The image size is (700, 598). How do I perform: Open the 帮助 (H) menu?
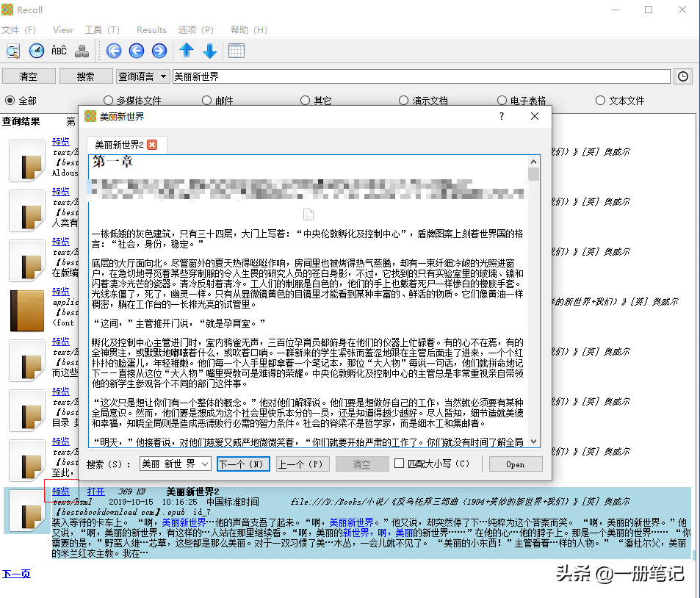249,30
